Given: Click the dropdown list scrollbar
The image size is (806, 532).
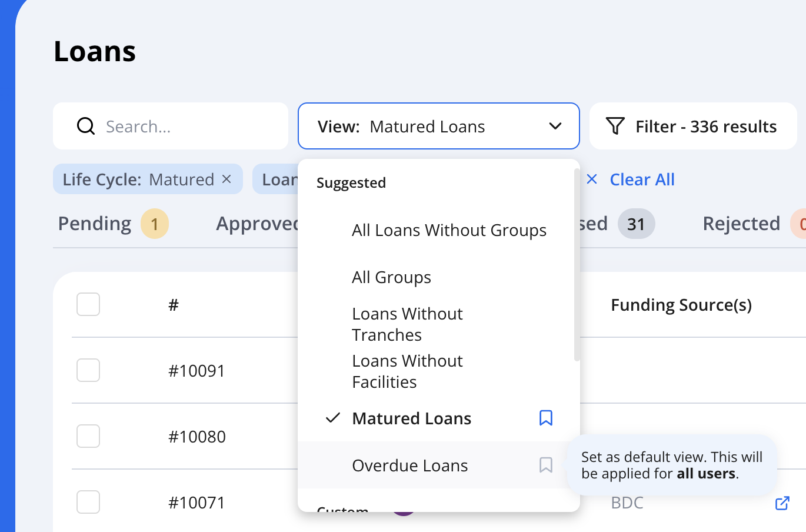Looking at the screenshot, I should point(577,265).
